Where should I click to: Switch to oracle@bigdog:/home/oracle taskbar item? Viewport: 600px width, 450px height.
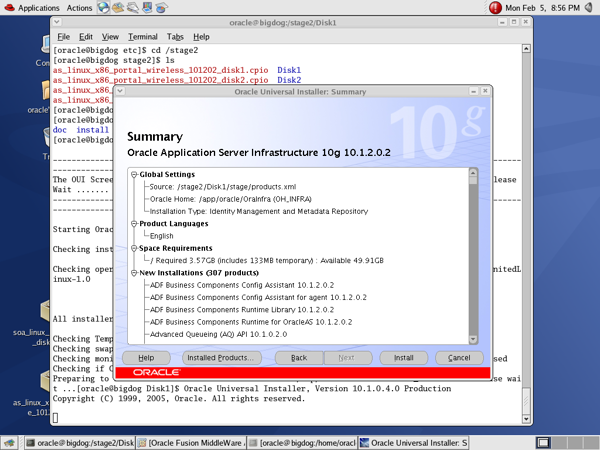[x=302, y=443]
